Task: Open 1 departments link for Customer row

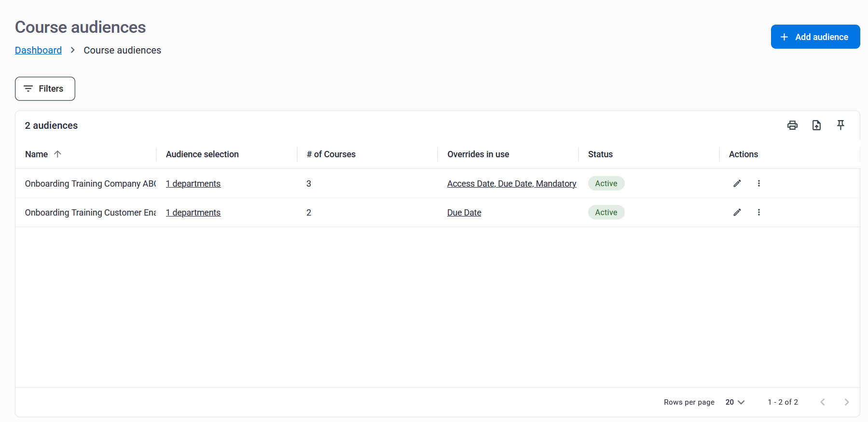Action: tap(193, 213)
